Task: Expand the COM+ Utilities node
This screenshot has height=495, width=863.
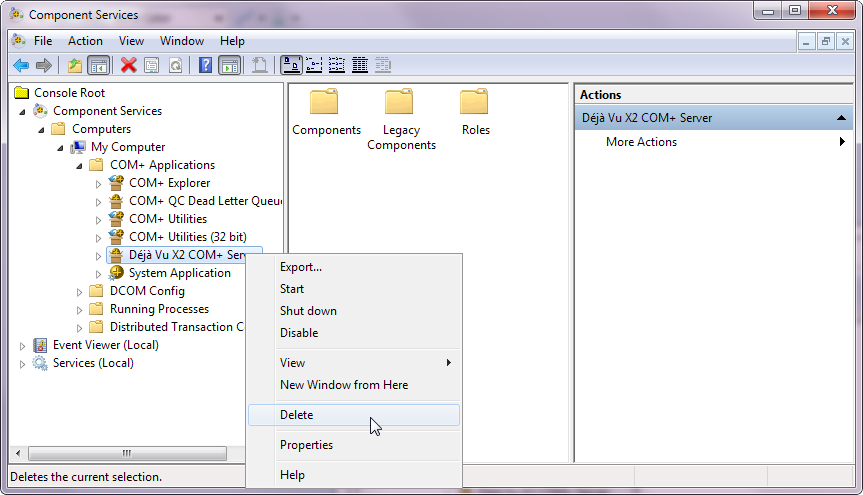Action: pyautogui.click(x=98, y=220)
